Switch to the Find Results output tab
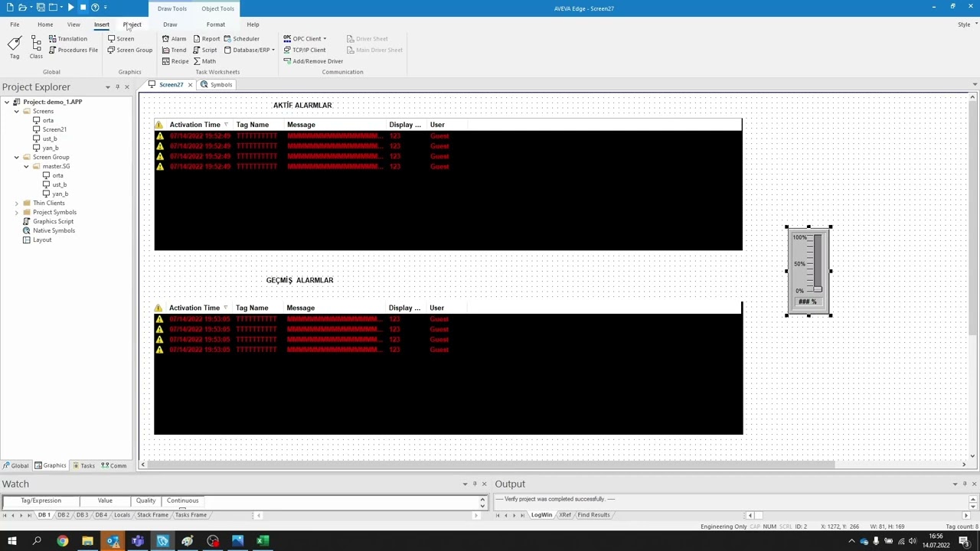This screenshot has height=551, width=980. 593,515
